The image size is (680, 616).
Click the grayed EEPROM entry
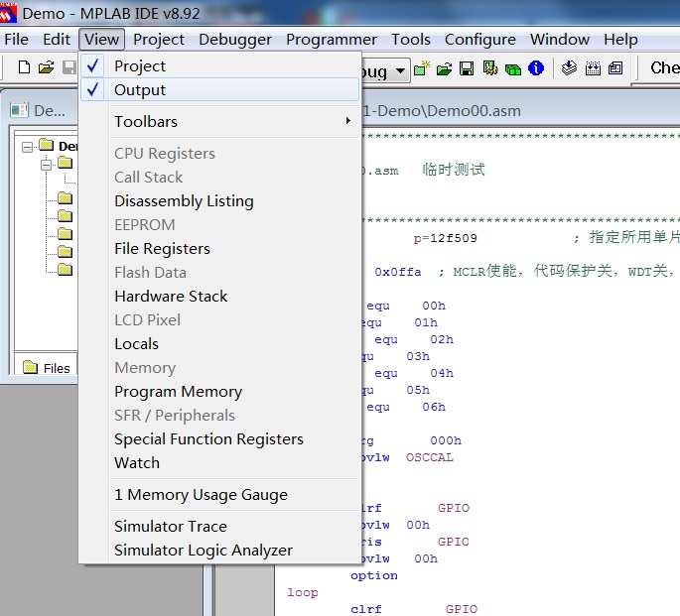point(220,225)
